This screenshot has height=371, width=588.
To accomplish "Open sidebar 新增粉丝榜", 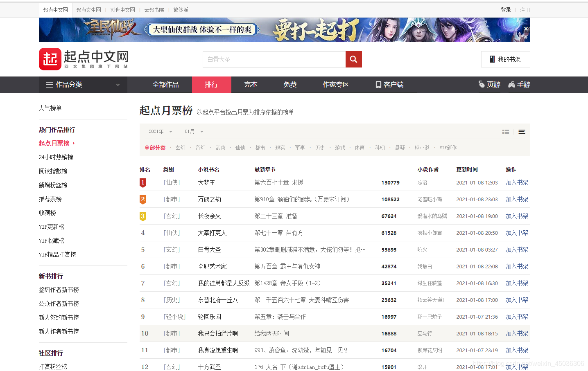I will (x=53, y=185).
